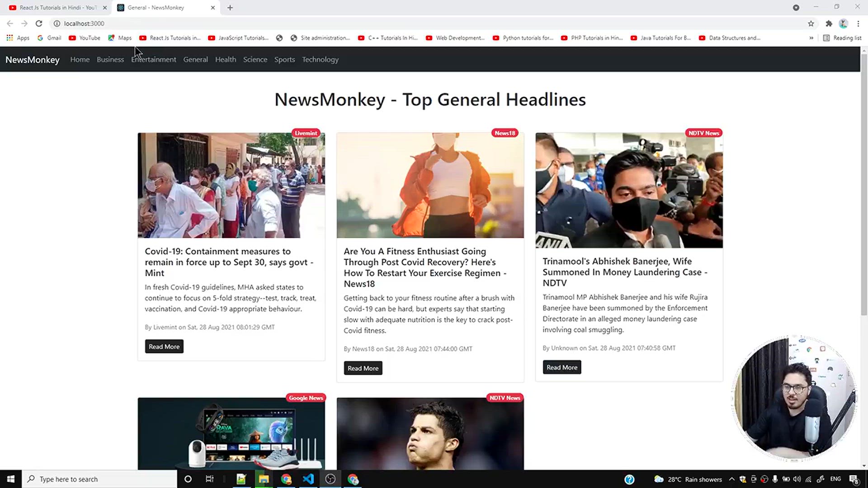Select the General - NewsMonkey tab

pyautogui.click(x=165, y=8)
